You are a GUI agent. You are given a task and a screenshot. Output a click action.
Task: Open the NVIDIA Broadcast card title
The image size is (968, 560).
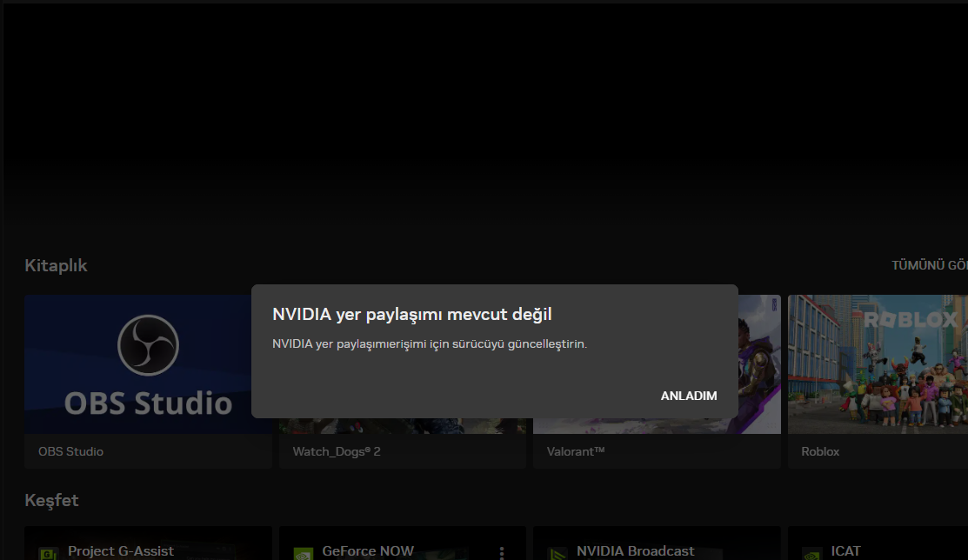pos(635,550)
